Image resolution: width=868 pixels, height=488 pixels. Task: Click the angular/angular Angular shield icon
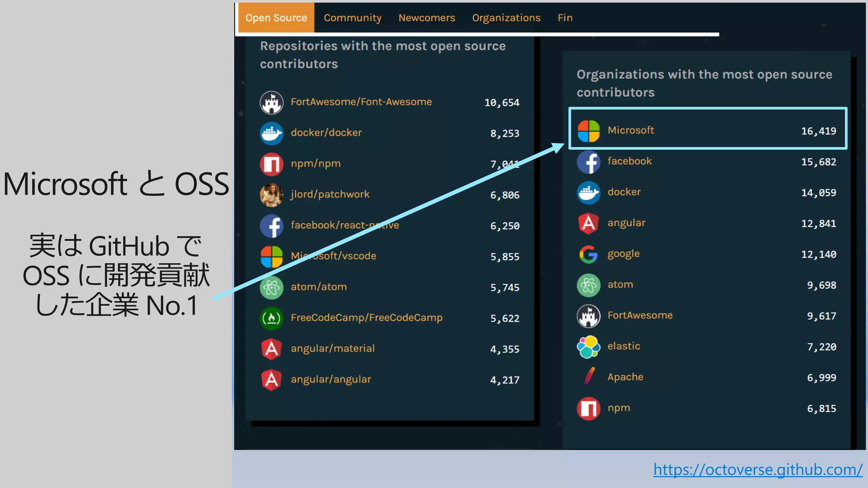[272, 380]
